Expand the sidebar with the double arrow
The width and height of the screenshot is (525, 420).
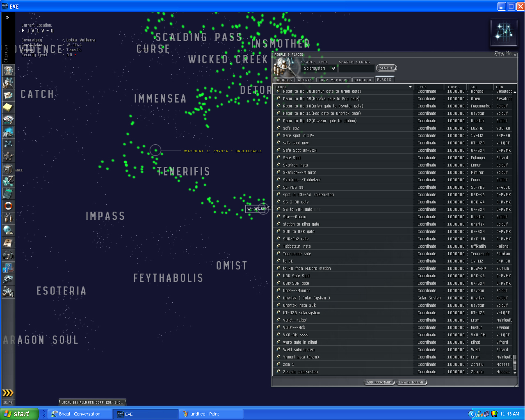(x=7, y=18)
